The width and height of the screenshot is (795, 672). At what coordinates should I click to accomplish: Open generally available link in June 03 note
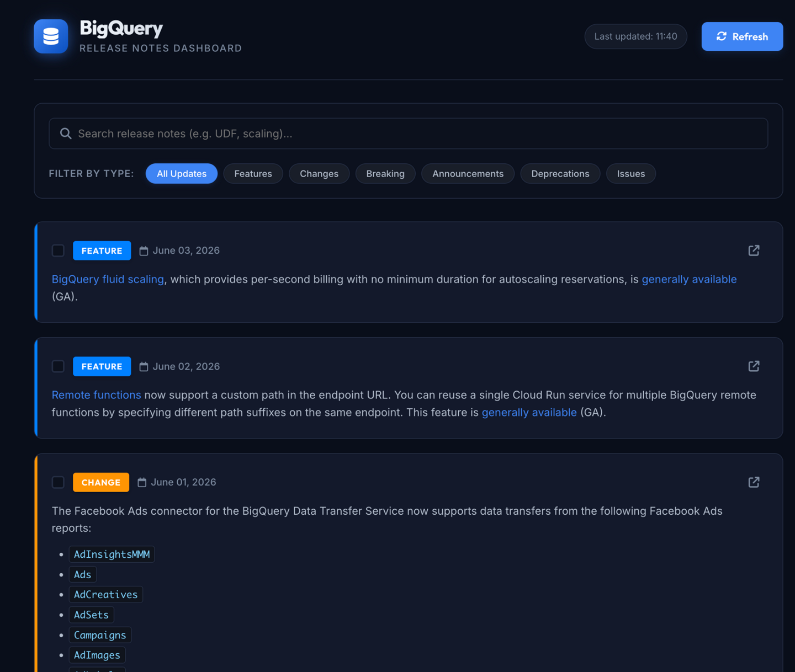689,279
